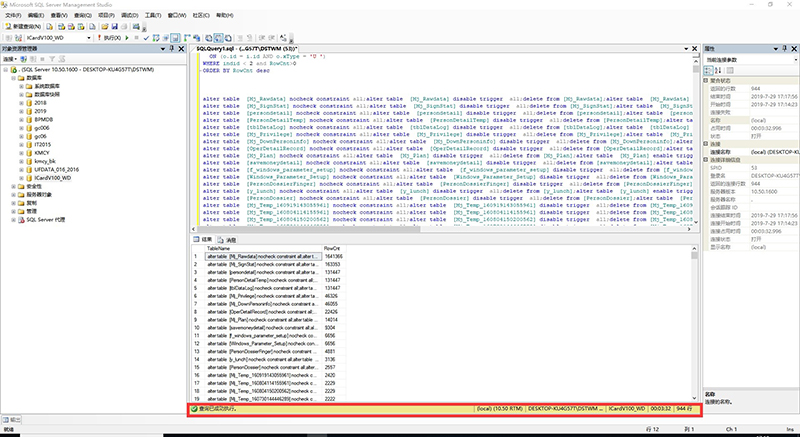The height and width of the screenshot is (437, 800).
Task: Click the vertical scrollbar of the results grid
Action: (694, 323)
